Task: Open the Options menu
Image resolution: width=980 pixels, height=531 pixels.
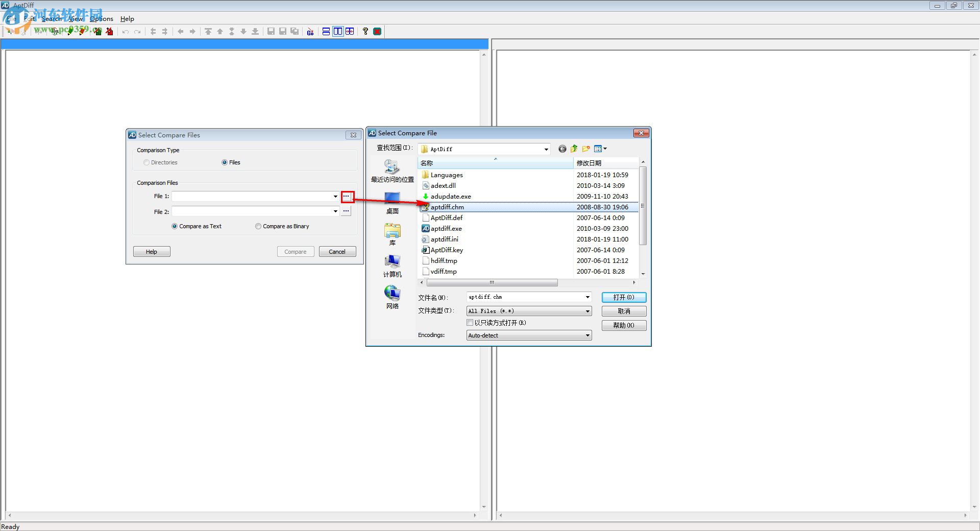Action: (x=102, y=19)
